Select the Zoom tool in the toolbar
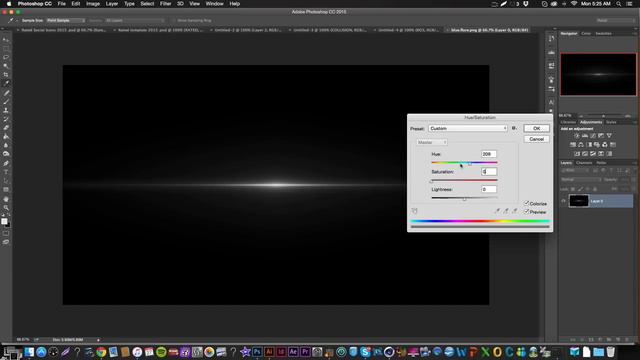 coord(6,208)
